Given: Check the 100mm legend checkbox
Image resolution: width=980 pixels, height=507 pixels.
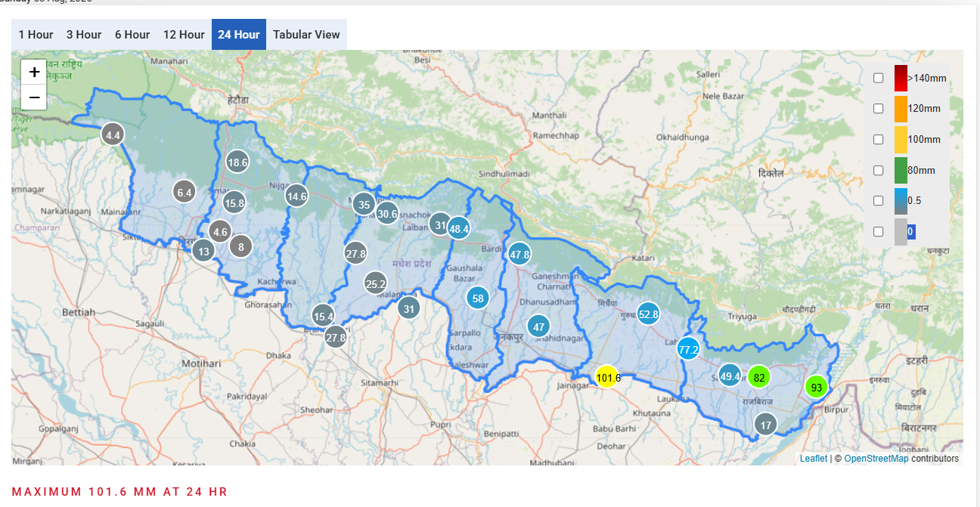Looking at the screenshot, I should (x=878, y=139).
